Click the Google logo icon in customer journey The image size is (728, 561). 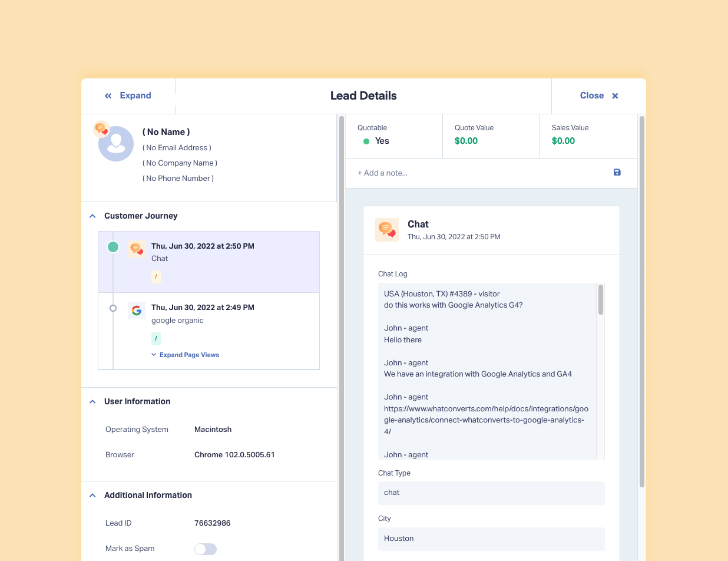pos(137,311)
